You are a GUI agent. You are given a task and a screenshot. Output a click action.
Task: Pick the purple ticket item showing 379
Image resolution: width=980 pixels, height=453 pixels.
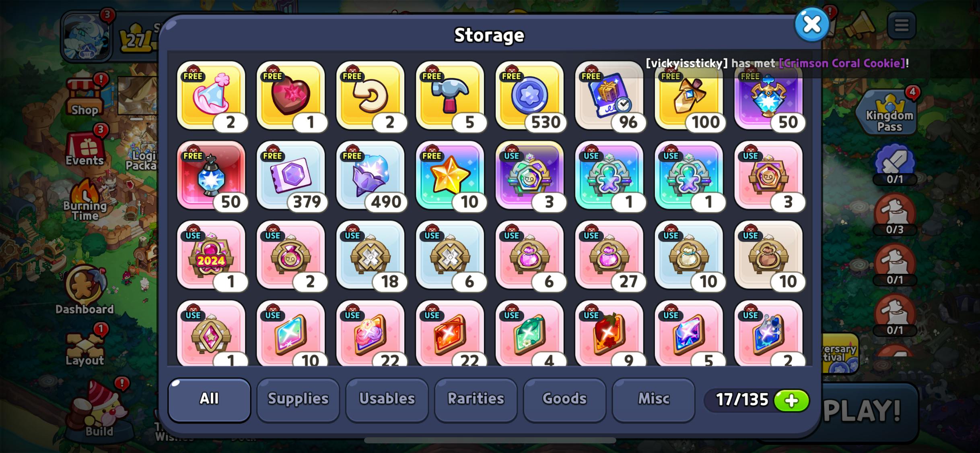[x=291, y=176]
